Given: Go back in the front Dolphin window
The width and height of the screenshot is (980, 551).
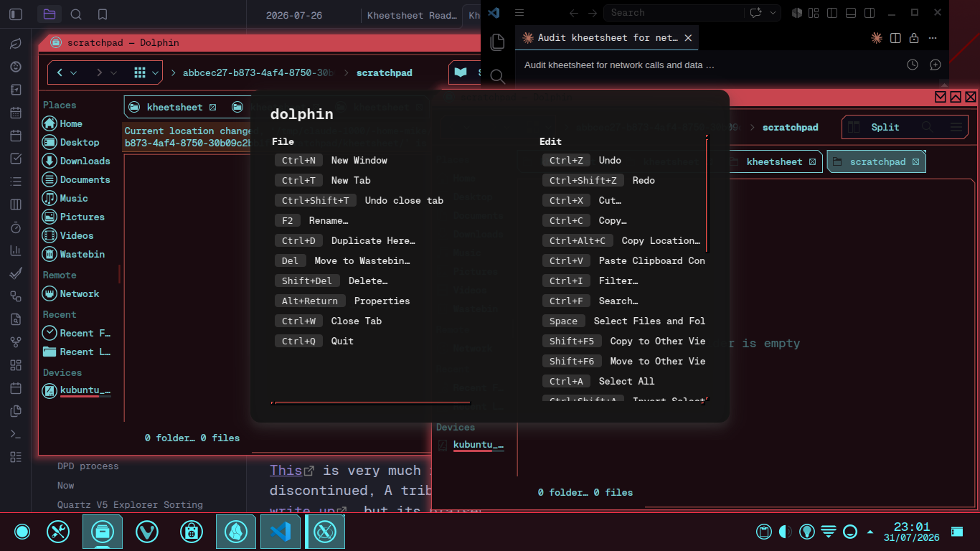Looking at the screenshot, I should coord(60,72).
